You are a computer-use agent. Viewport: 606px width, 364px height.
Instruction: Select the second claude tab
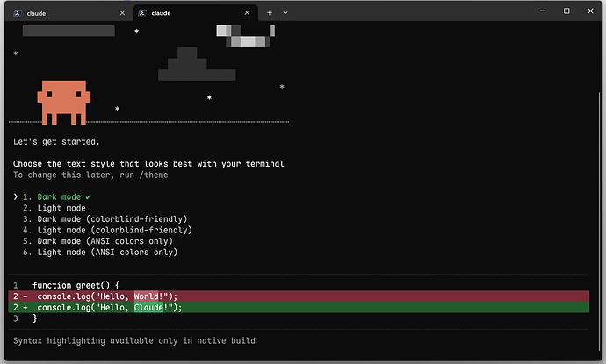tap(196, 13)
